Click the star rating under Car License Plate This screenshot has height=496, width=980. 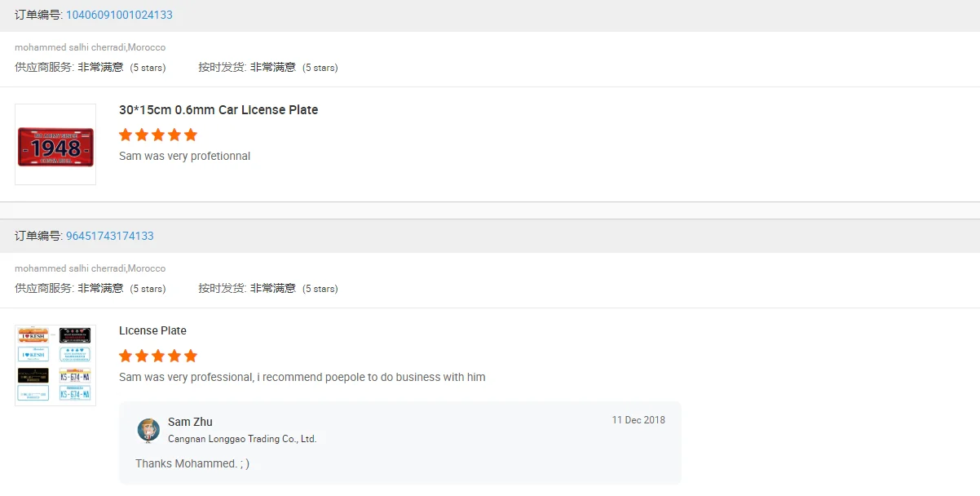[158, 135]
